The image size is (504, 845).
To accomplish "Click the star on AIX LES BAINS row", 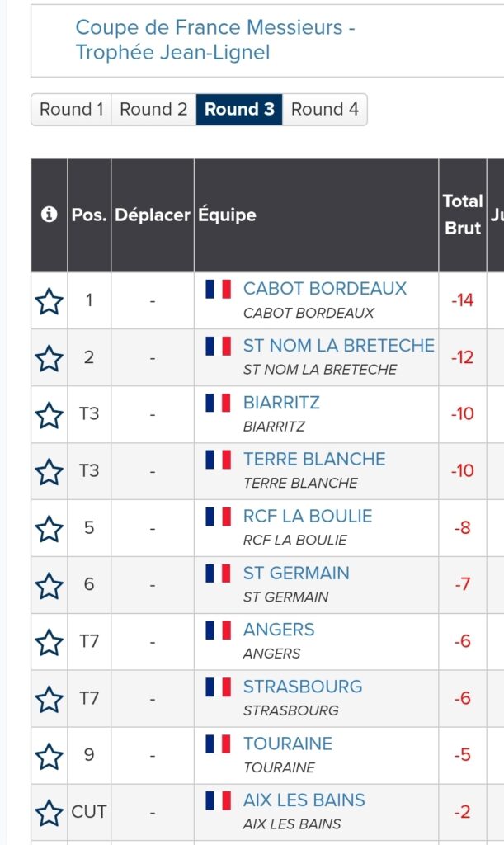I will click(49, 814).
